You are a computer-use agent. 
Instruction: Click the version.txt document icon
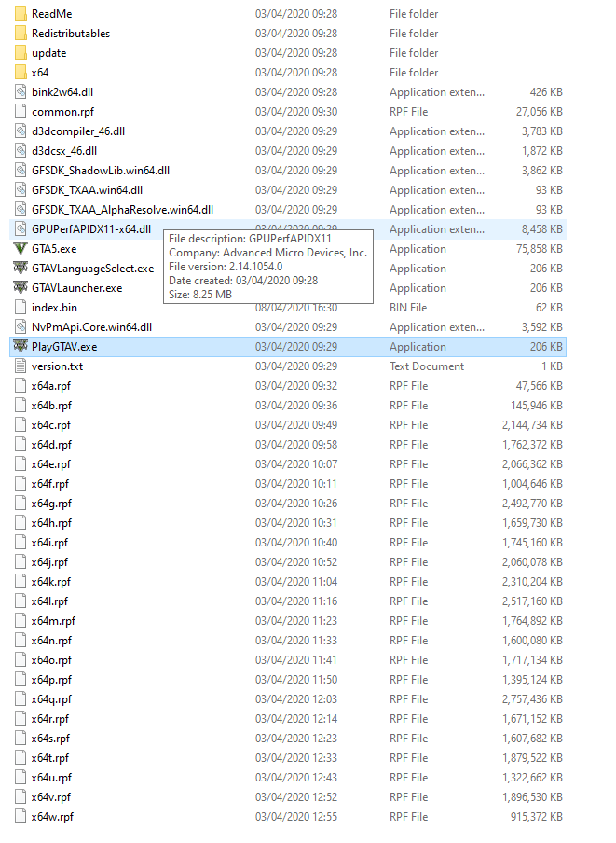[21, 366]
